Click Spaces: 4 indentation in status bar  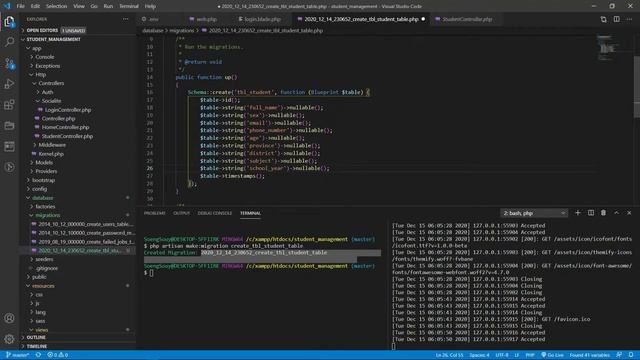click(x=479, y=355)
